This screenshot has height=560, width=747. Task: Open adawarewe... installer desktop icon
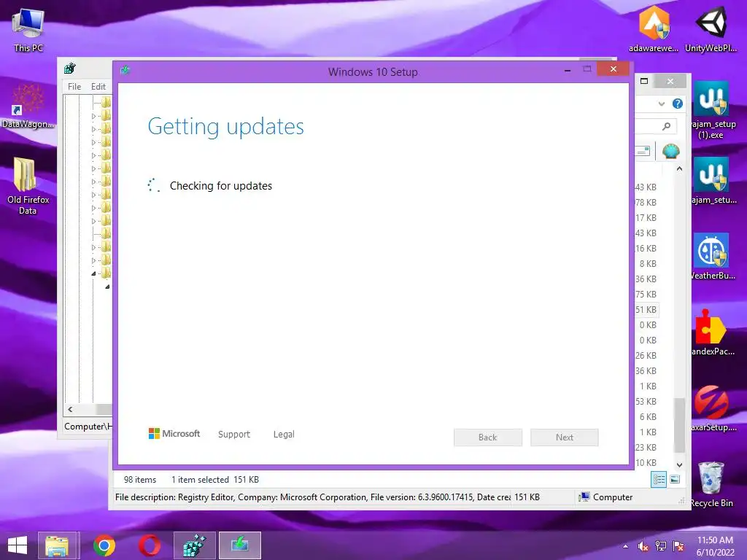tap(654, 28)
